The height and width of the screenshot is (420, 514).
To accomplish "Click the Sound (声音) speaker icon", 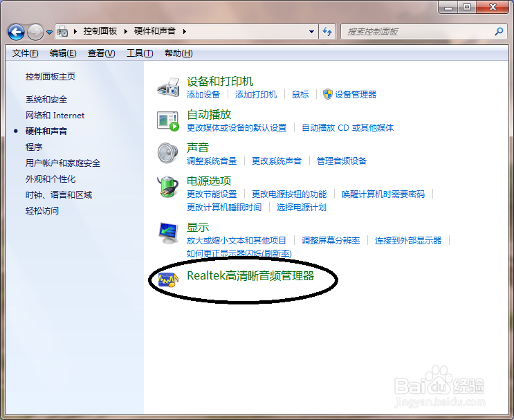I will (x=168, y=153).
